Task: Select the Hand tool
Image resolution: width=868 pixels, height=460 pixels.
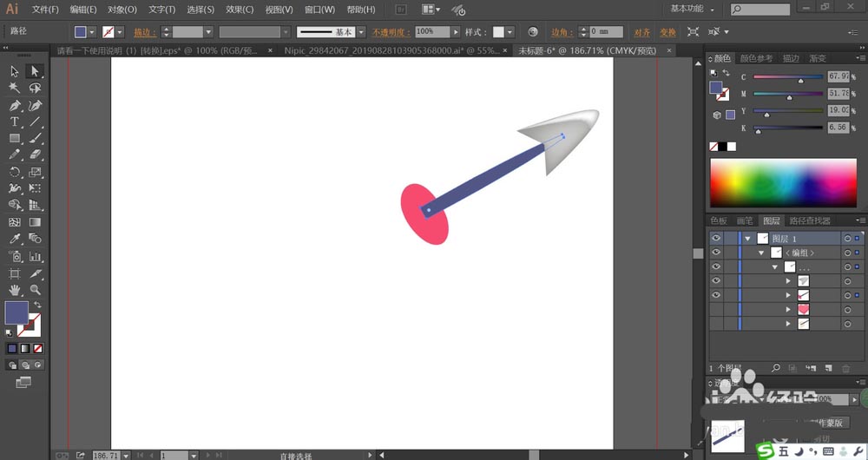Action: pos(15,290)
